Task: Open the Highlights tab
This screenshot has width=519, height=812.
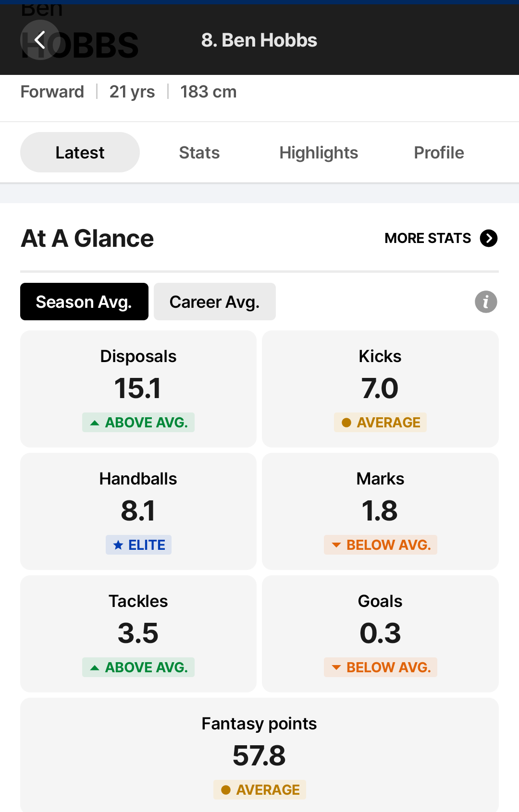Action: pos(319,153)
